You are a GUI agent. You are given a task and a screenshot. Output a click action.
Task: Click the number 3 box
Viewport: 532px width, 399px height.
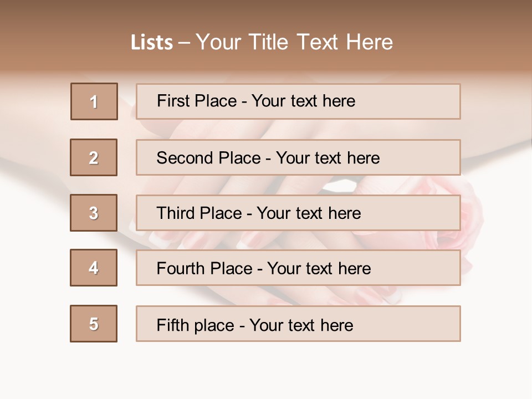[x=94, y=213]
